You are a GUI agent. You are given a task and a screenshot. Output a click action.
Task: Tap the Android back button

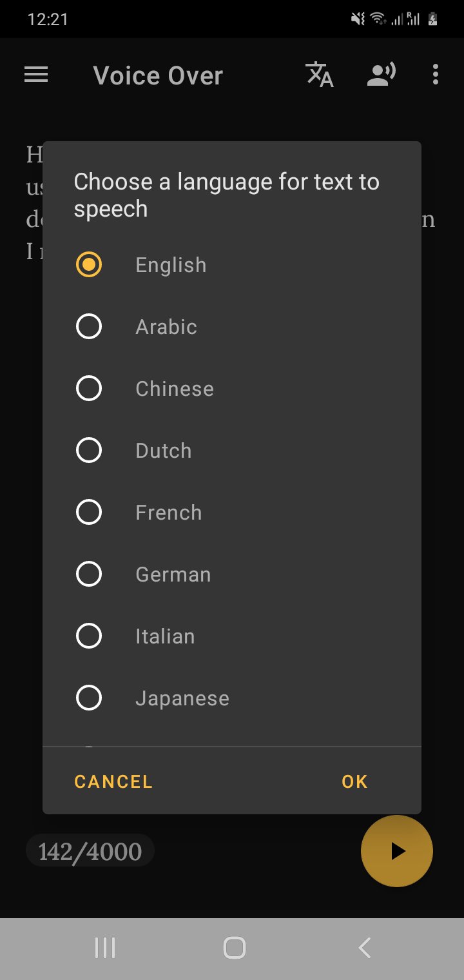[x=364, y=948]
